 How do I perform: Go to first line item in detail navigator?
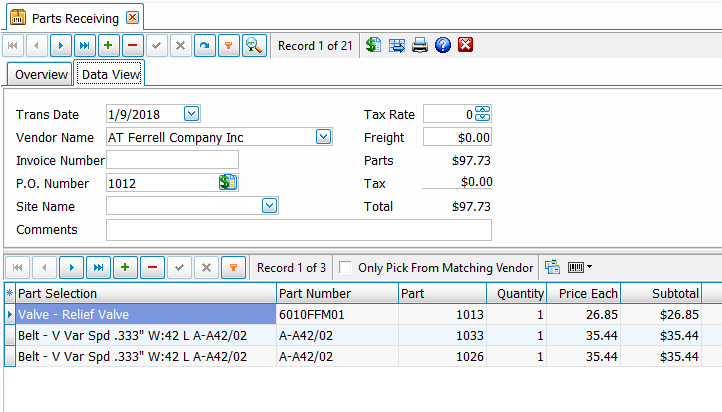17,267
